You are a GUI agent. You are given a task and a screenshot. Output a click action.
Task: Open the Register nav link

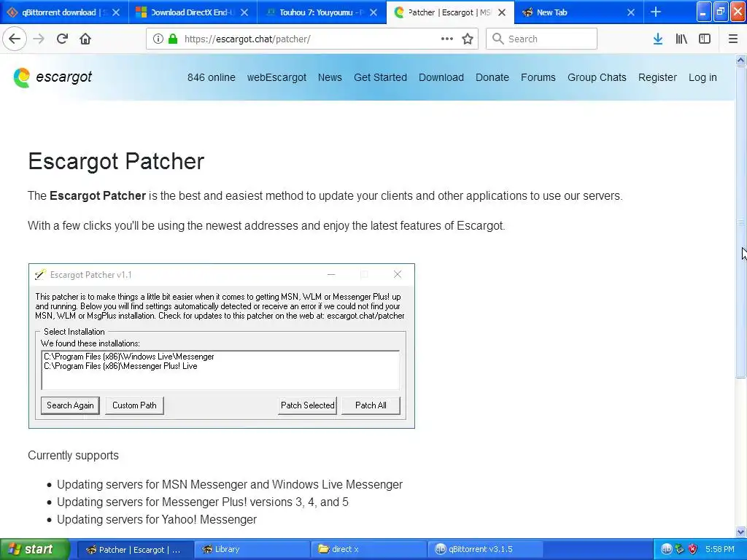[x=657, y=77]
